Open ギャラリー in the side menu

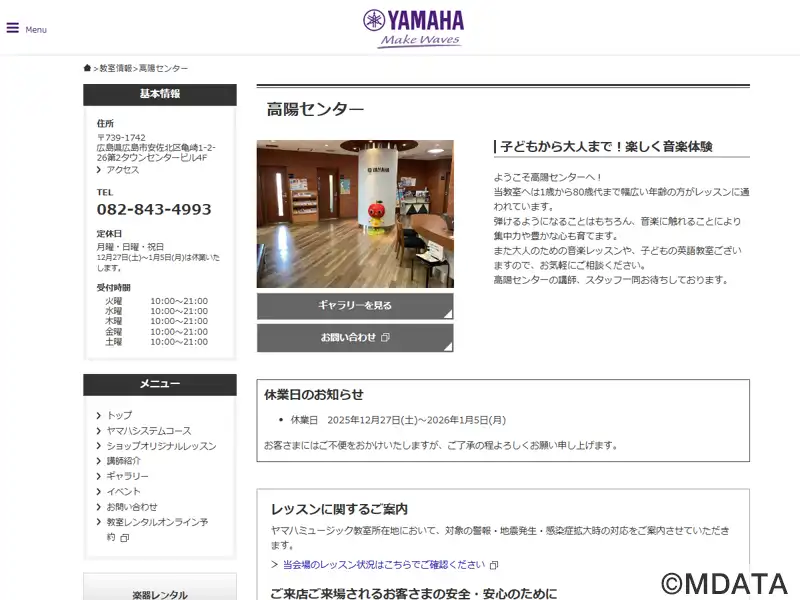point(127,476)
